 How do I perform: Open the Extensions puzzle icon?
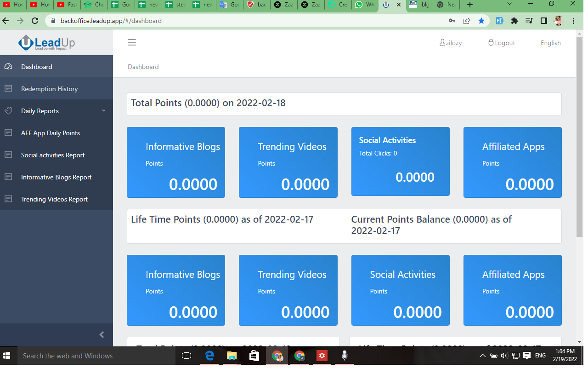(514, 21)
